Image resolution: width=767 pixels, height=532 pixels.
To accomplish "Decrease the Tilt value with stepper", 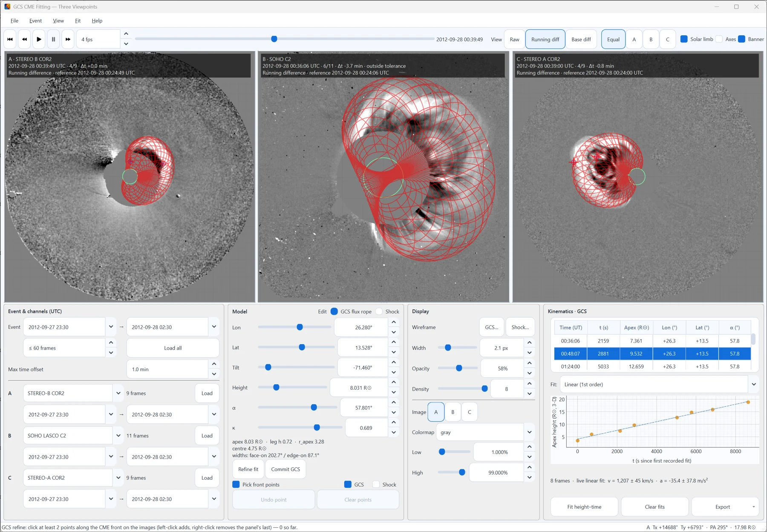I will pyautogui.click(x=394, y=372).
